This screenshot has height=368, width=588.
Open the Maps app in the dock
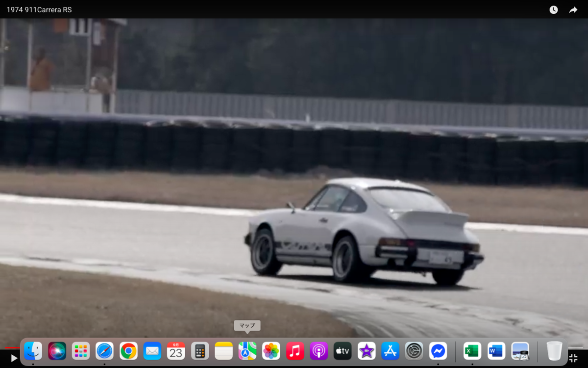[247, 351]
